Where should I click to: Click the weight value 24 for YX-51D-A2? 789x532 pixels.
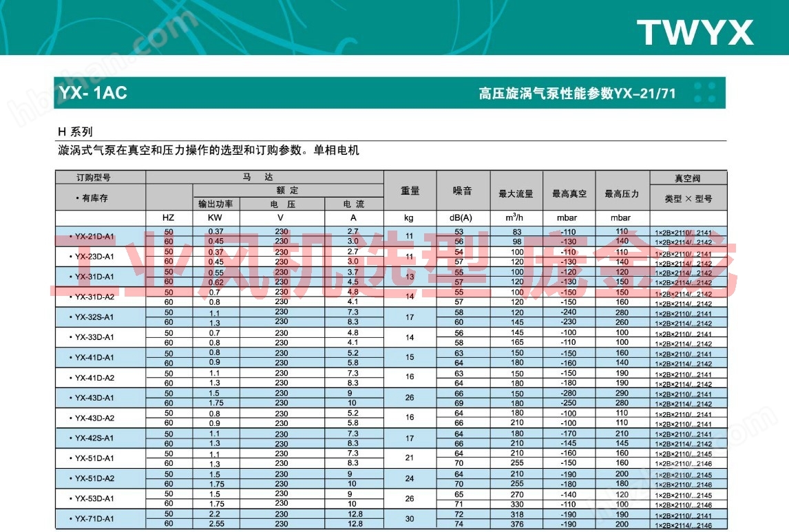[x=410, y=478]
